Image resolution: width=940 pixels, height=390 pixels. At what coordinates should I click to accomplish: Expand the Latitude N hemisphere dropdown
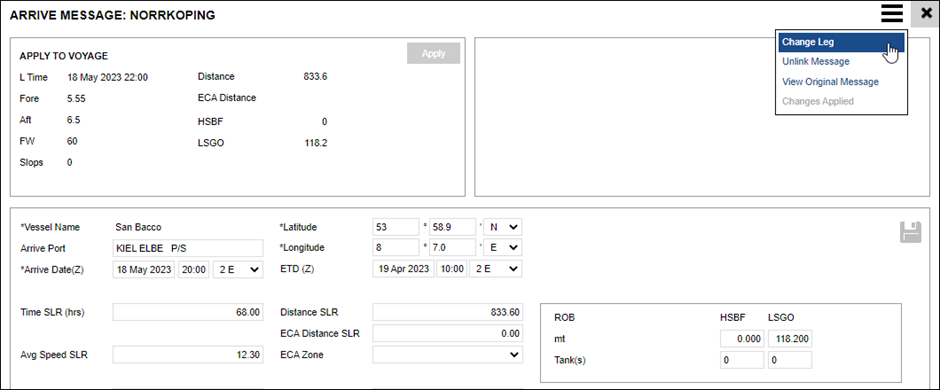pyautogui.click(x=502, y=228)
